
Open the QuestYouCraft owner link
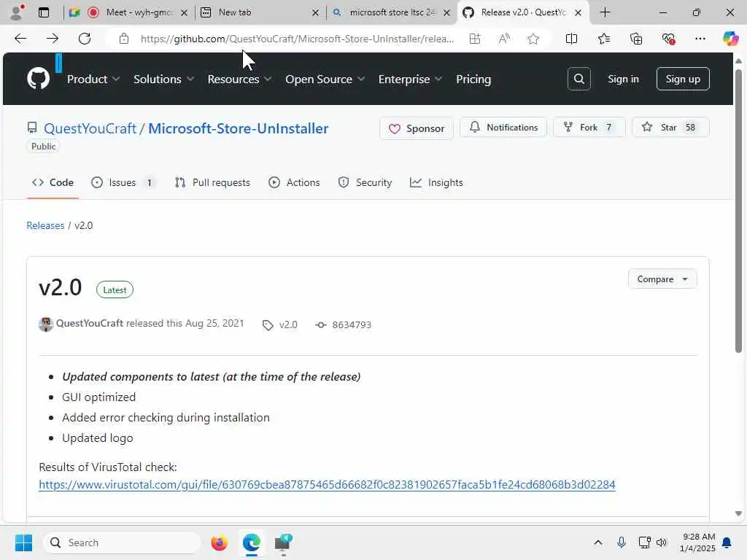point(90,128)
